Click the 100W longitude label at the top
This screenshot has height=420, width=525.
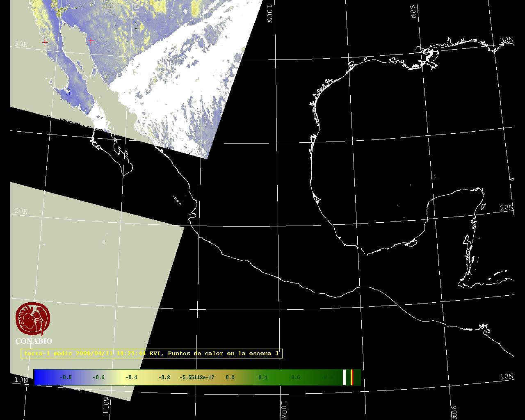[x=269, y=14]
